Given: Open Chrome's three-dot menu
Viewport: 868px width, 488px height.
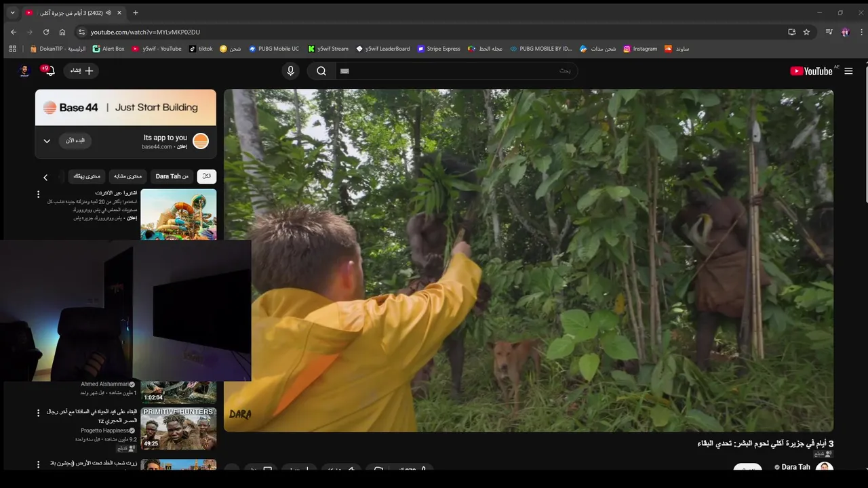Looking at the screenshot, I should pos(862,32).
